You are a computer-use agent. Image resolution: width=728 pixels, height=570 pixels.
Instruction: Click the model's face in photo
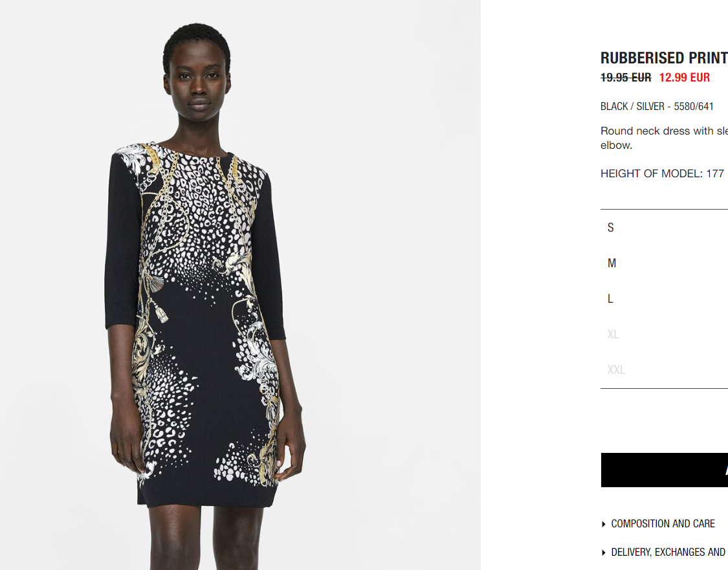(x=199, y=83)
